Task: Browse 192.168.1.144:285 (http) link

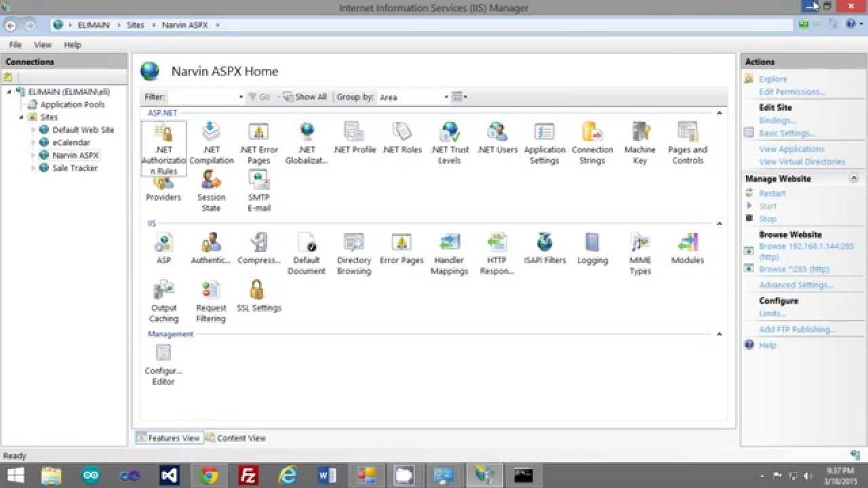Action: [806, 251]
